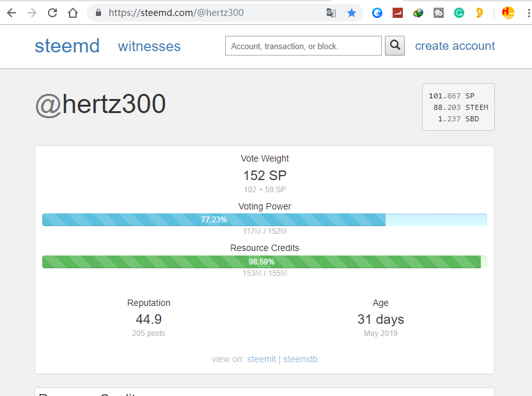Image resolution: width=532 pixels, height=396 pixels.
Task: Open the blue circular extension icon
Action: [377, 13]
